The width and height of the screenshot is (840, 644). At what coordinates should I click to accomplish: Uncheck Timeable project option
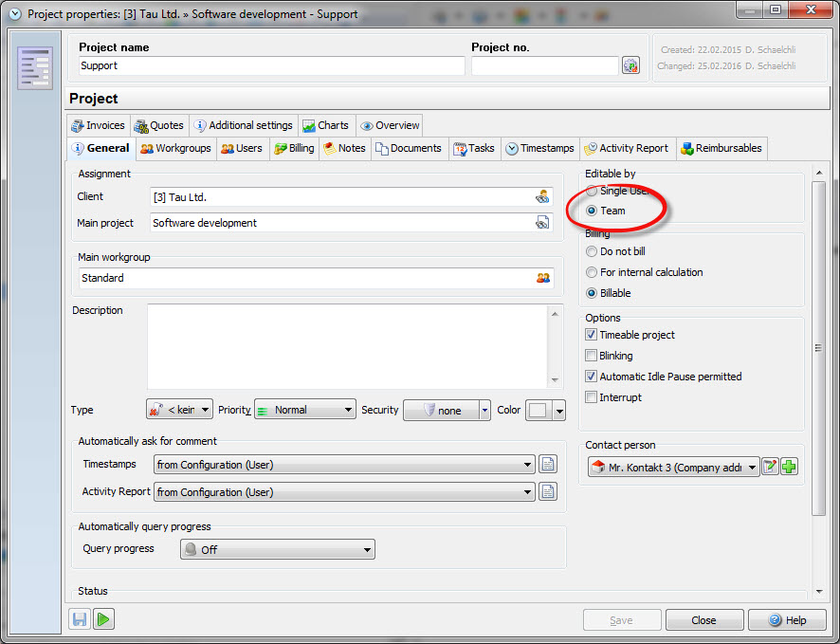pyautogui.click(x=592, y=335)
